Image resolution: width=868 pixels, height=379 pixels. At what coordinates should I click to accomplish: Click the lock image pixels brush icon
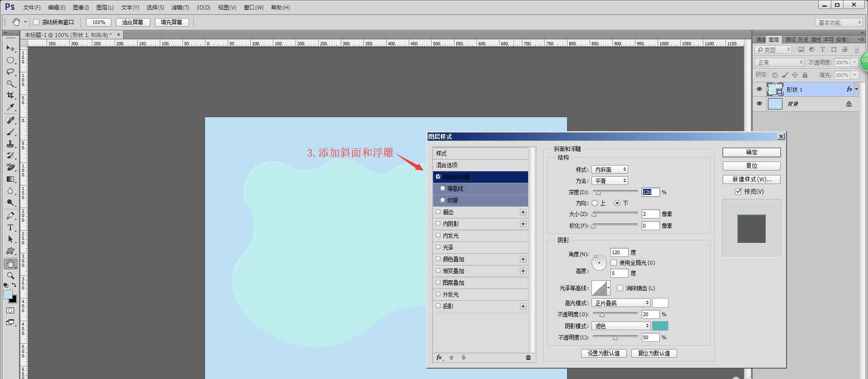(x=785, y=75)
